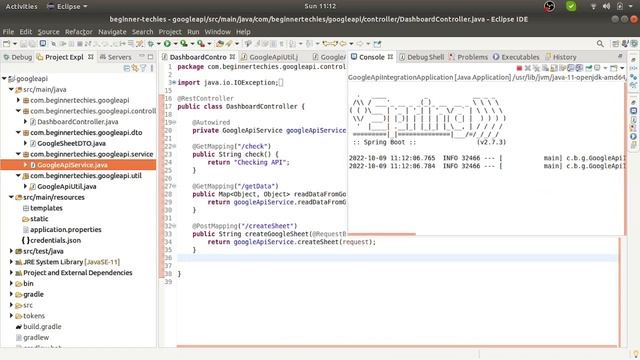The image size is (640, 360).
Task: Click the magnifier Quick Access search icon
Action: [600, 44]
